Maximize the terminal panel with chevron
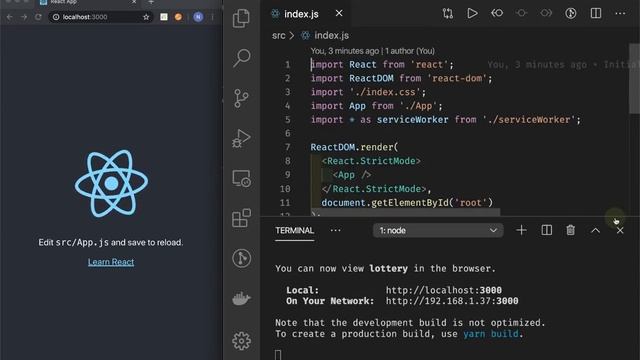 pyautogui.click(x=596, y=231)
